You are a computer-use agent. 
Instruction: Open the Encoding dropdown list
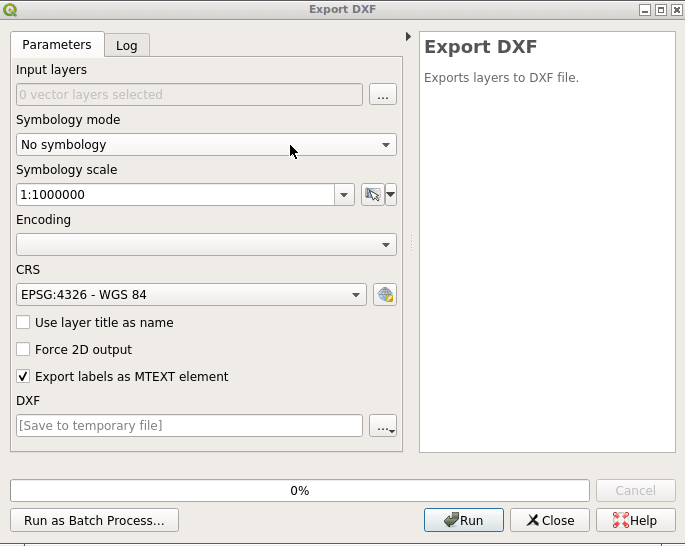206,245
